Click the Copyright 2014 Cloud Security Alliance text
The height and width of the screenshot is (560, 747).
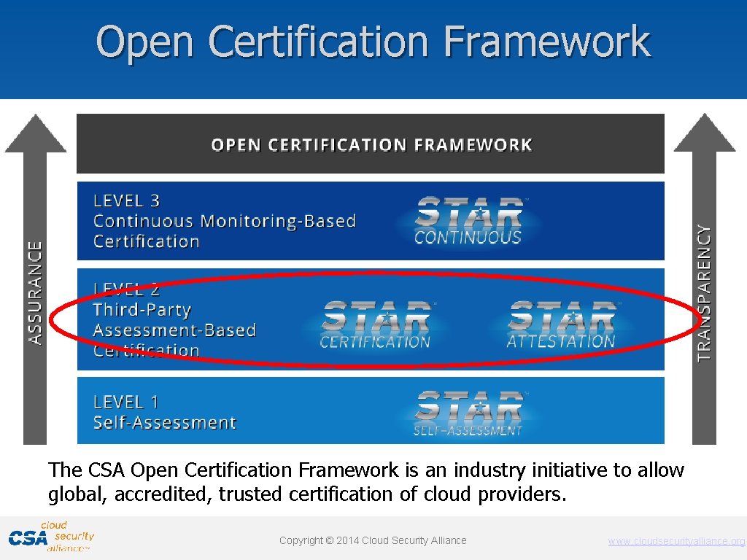373,540
